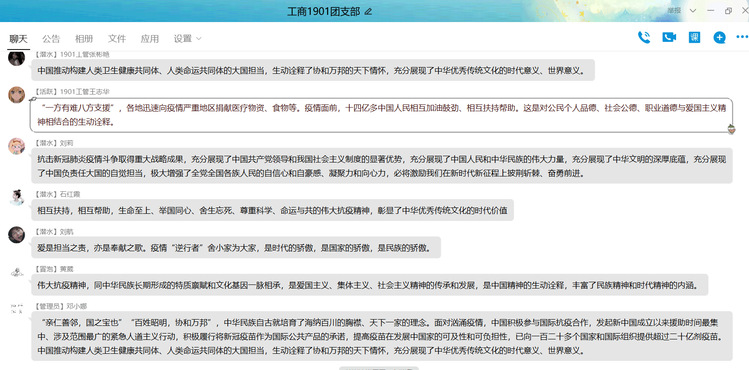The image size is (749, 370).
Task: Open the three-dot more options menu
Action: (x=742, y=37)
